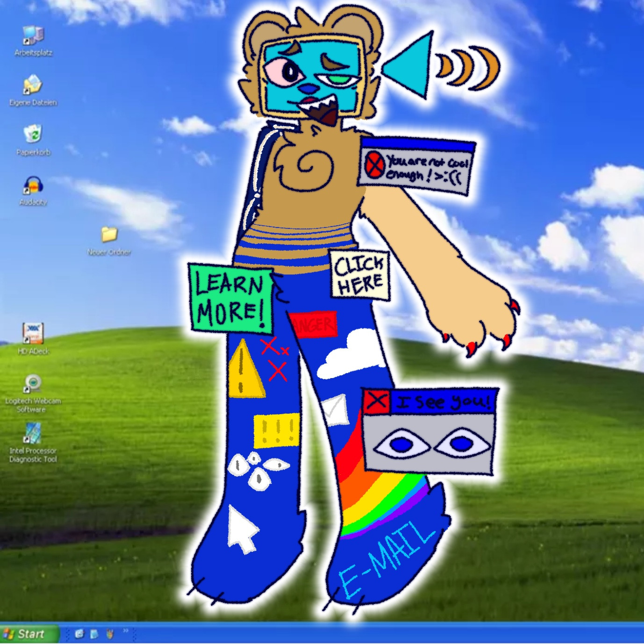Click Show Desktop icon in Quick Launch

(x=94, y=634)
